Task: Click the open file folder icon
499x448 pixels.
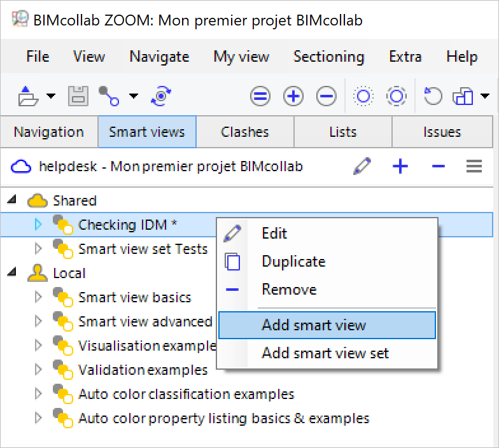Action: [28, 96]
